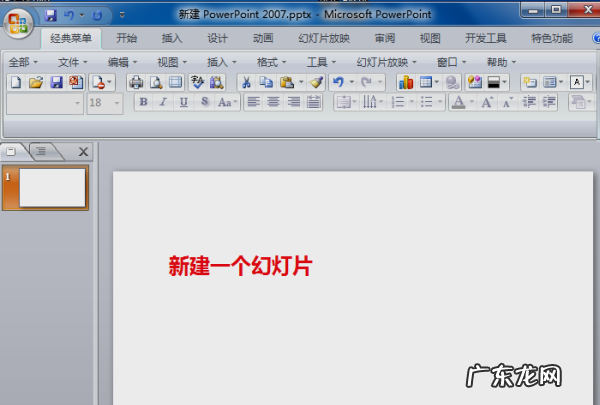Click the Format Painter brush icon

[316, 82]
